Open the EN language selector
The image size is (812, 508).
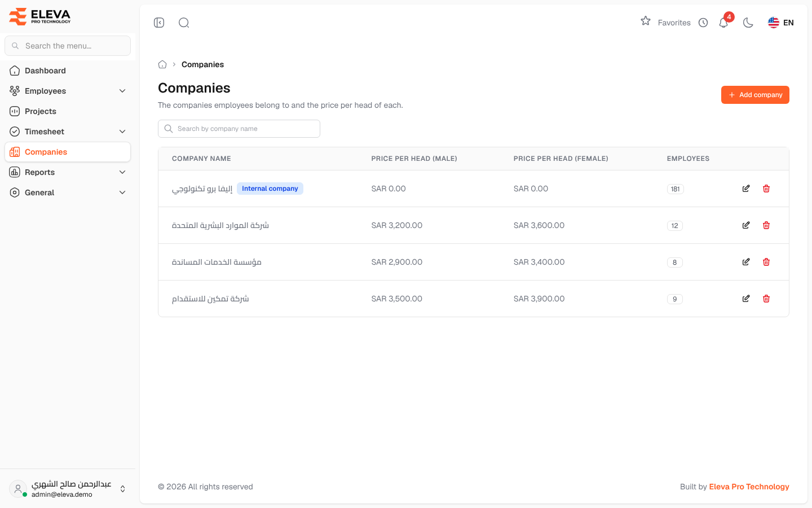click(781, 23)
